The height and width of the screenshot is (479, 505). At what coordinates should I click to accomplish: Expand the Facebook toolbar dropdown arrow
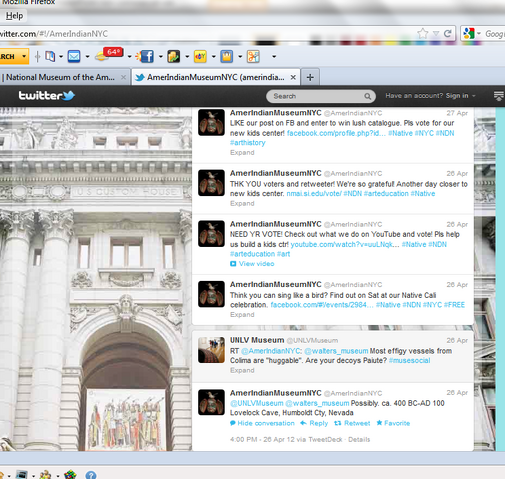click(161, 57)
